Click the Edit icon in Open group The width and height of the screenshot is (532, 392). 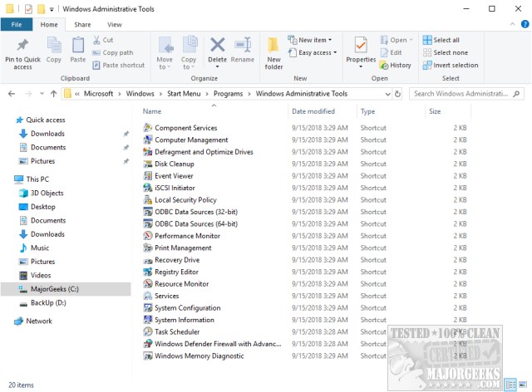coord(384,52)
